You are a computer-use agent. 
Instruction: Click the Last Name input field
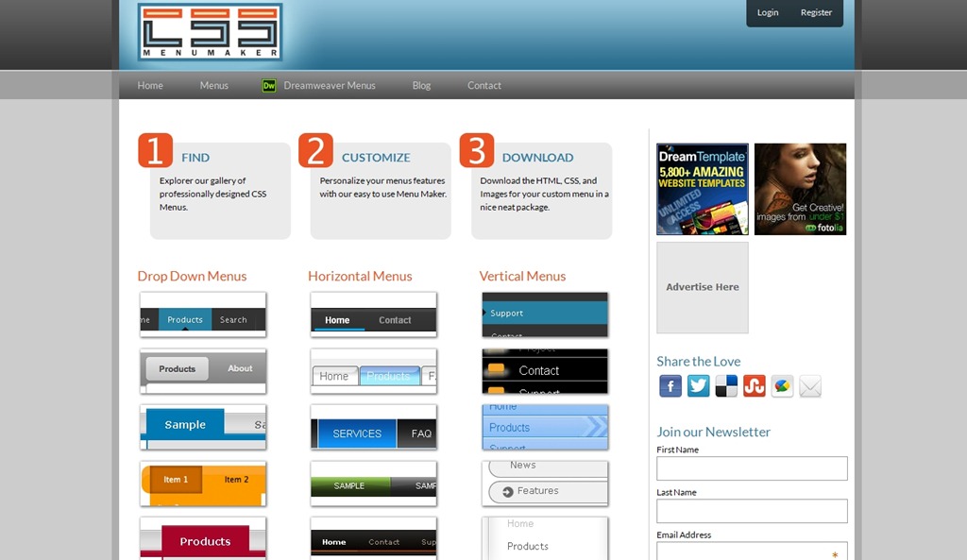752,511
